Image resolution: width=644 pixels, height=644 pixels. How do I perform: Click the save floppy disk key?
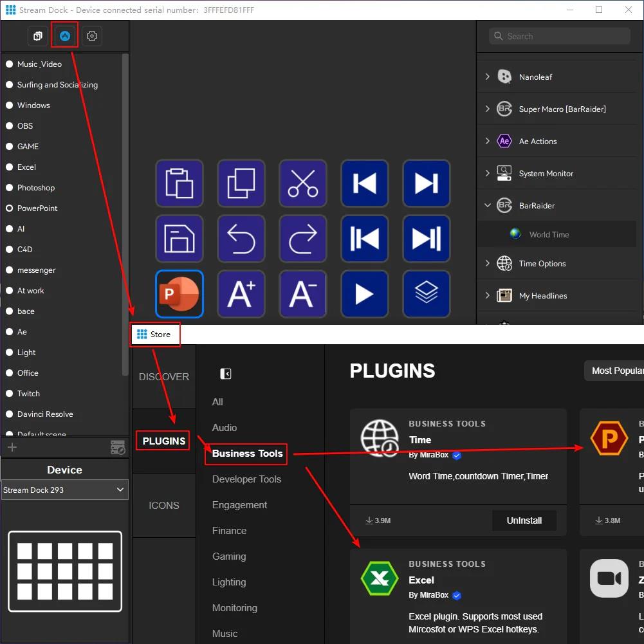[x=179, y=239]
